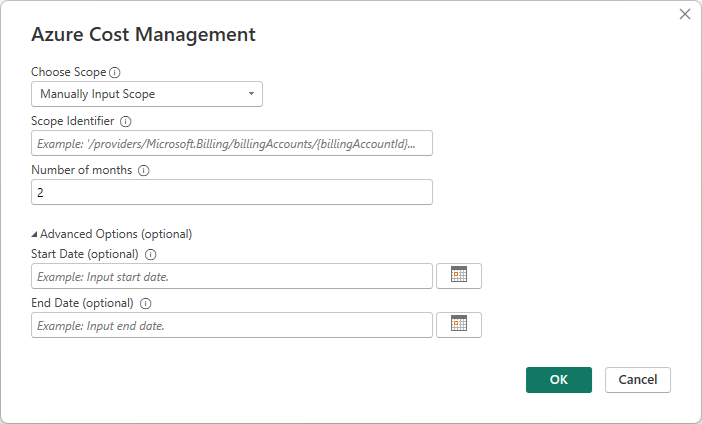Focus the End Date input box
Image resolution: width=702 pixels, height=424 pixels.
(232, 325)
